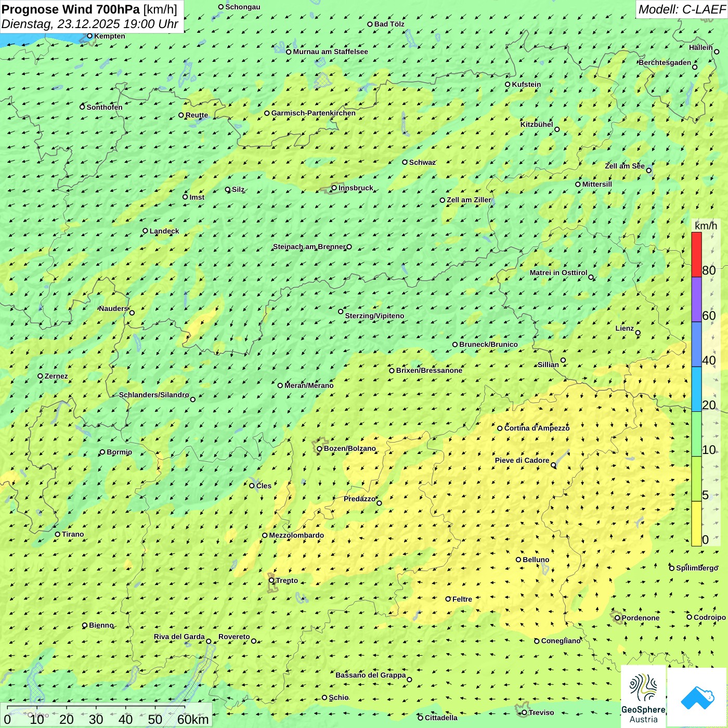Screen dimensions: 728x728
Task: Select the purple 60–80 km/h legend swatch
Action: point(696,300)
